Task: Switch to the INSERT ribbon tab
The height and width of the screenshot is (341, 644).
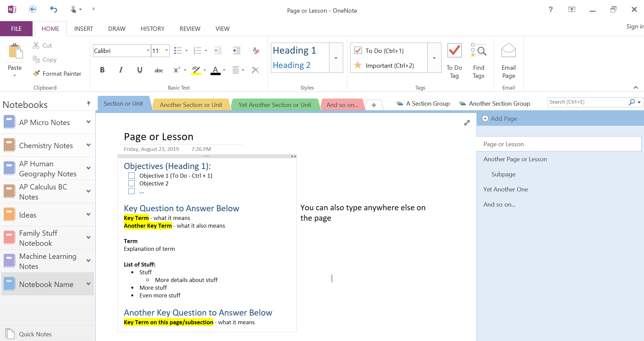Action: pos(84,29)
